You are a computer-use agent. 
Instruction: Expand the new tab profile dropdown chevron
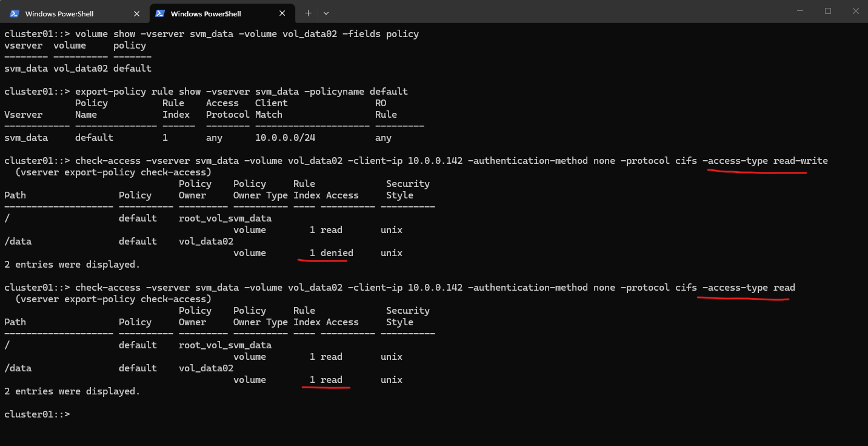(326, 13)
